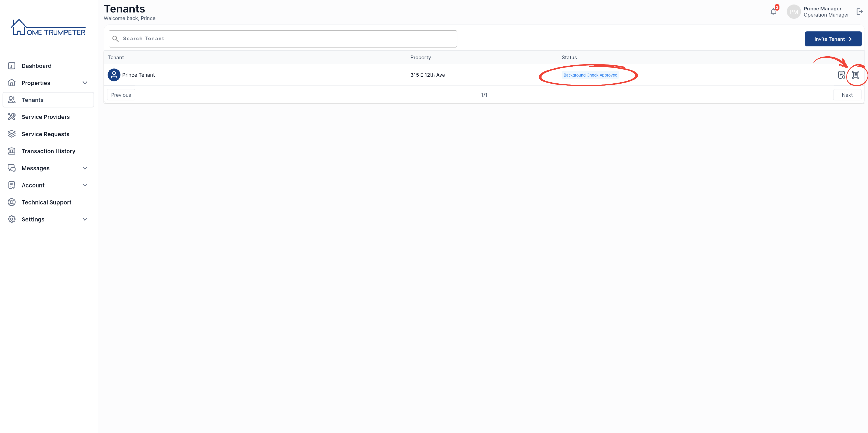
Task: Click the Dashboard sidebar icon
Action: (12, 66)
